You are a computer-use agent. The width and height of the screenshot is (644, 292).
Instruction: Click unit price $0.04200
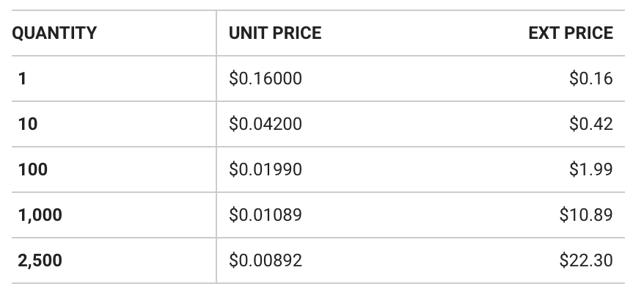tap(266, 124)
